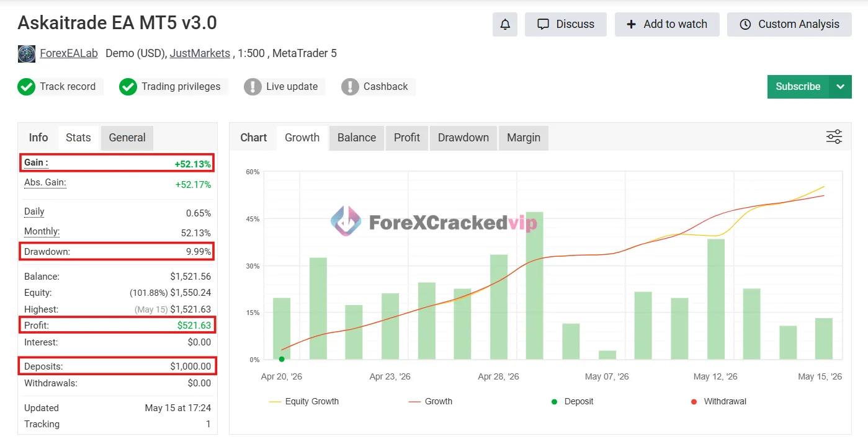Toggle Withdrawal legend marker

718,401
